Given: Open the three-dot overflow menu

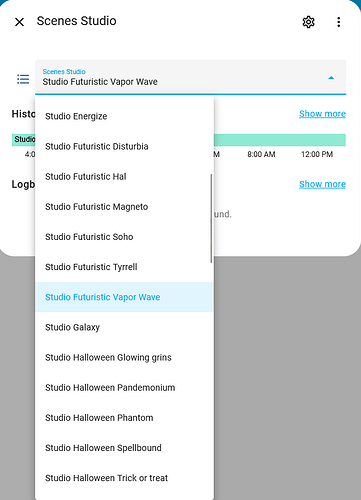Looking at the screenshot, I should tap(338, 22).
